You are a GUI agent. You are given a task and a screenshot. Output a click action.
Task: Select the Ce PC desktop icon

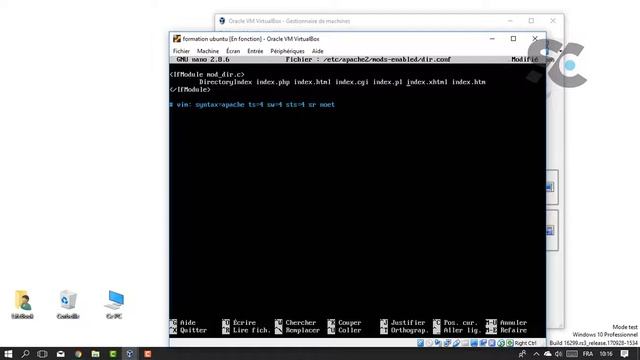click(114, 304)
